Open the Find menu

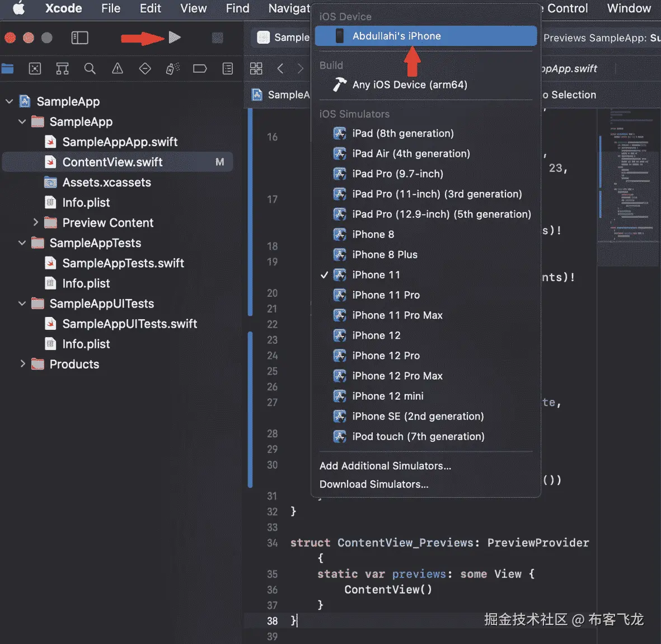[237, 8]
